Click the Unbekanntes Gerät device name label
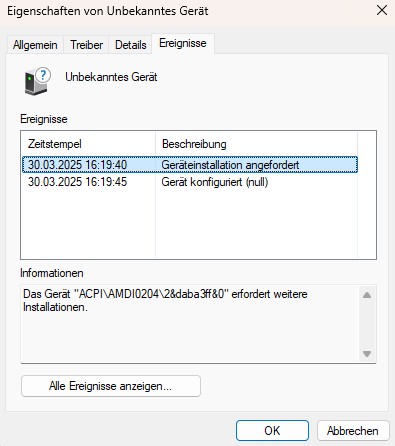This screenshot has height=446, width=395. pyautogui.click(x=111, y=77)
